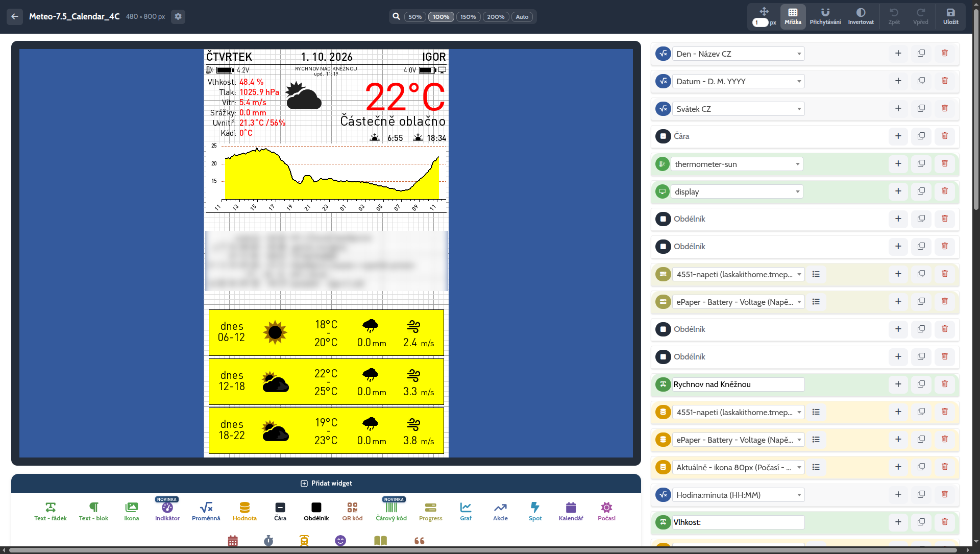
Task: Open the Den - Název CZ dropdown
Action: 738,54
